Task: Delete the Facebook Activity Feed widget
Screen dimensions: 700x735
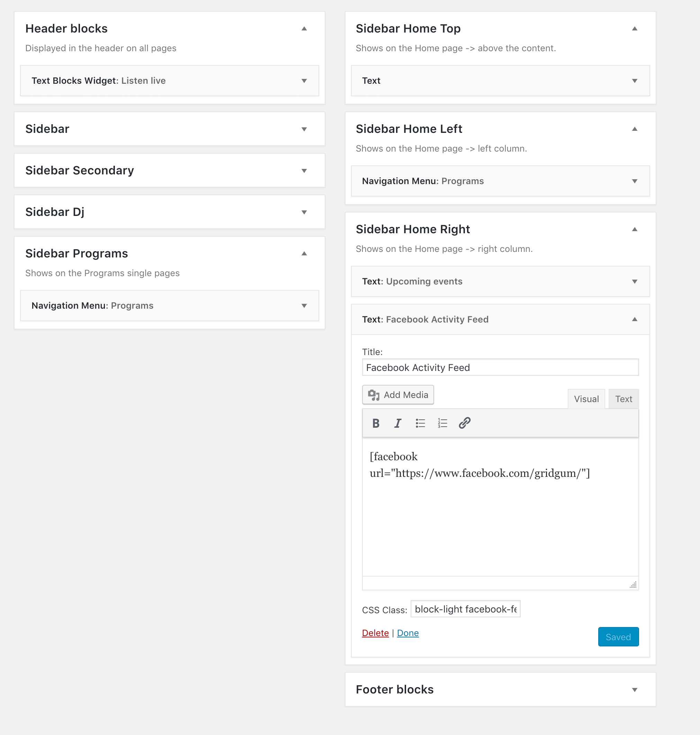Action: point(375,633)
